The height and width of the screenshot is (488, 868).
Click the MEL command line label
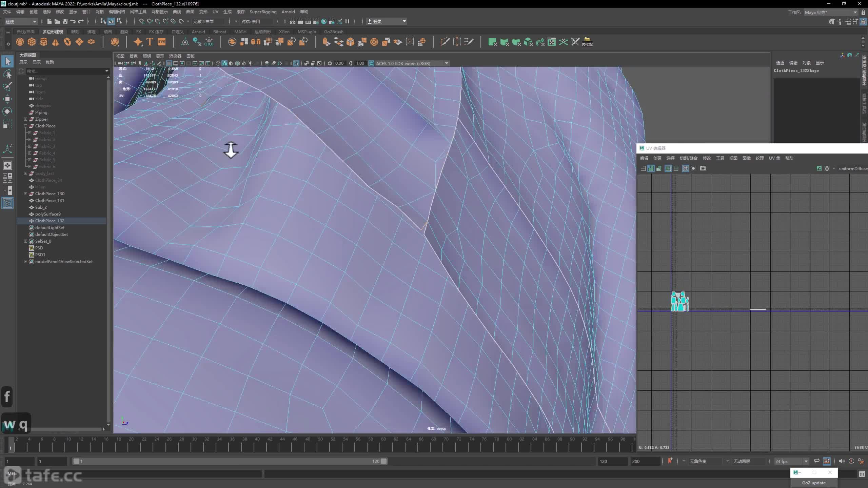tap(12, 474)
